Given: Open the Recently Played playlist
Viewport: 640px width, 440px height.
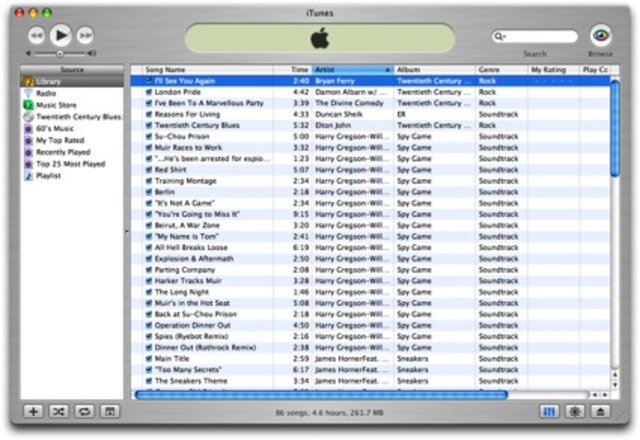Looking at the screenshot, I should pyautogui.click(x=72, y=152).
